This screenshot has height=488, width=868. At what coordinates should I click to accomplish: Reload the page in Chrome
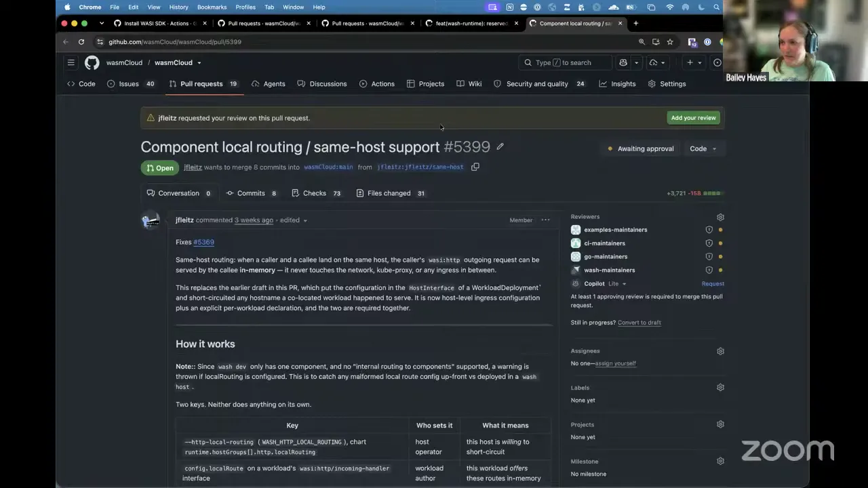pos(81,42)
